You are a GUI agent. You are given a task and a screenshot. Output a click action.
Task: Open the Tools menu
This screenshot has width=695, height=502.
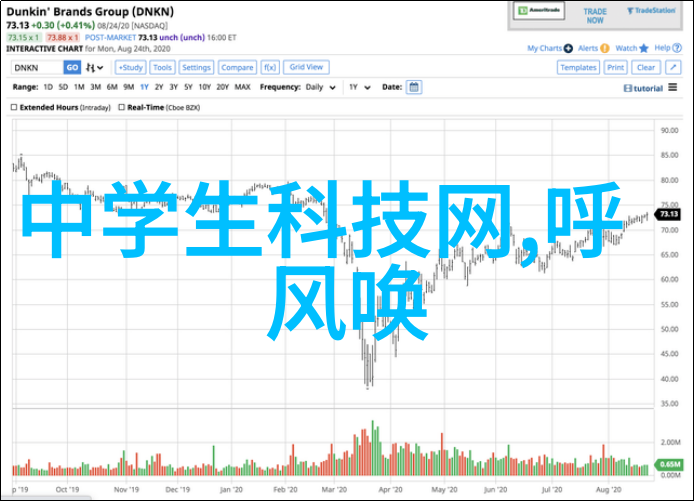[162, 67]
